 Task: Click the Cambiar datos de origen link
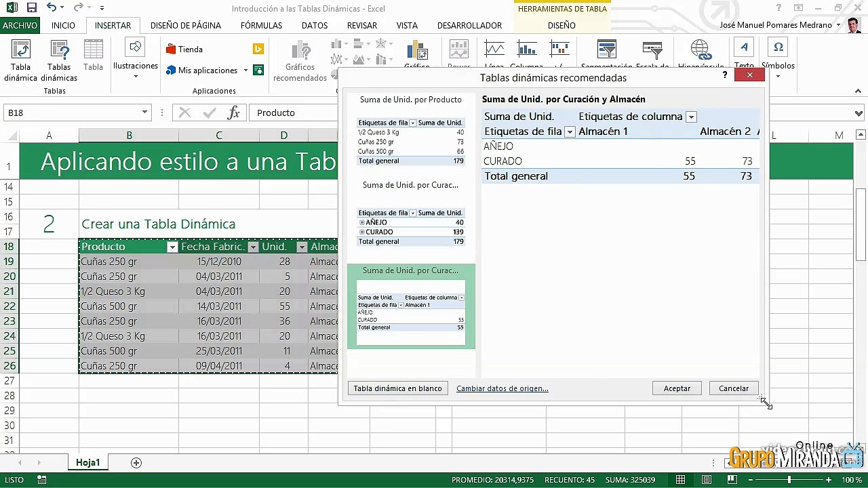click(x=502, y=388)
